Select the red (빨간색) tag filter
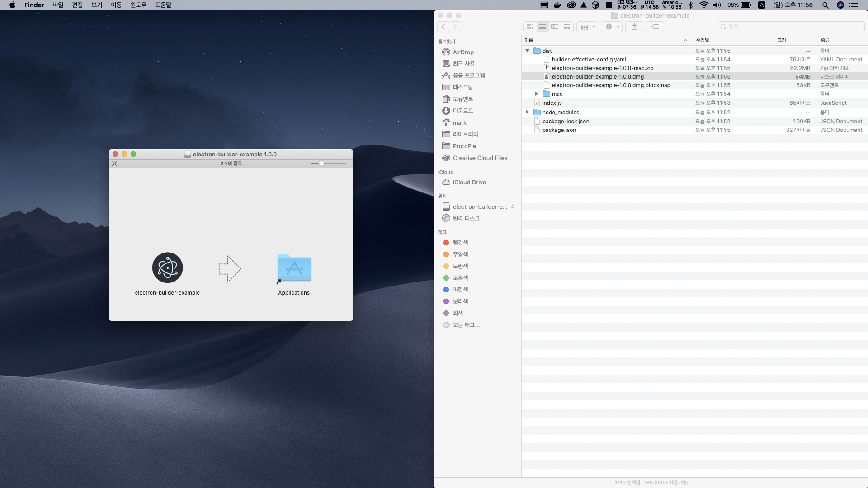The image size is (868, 488). coord(460,243)
